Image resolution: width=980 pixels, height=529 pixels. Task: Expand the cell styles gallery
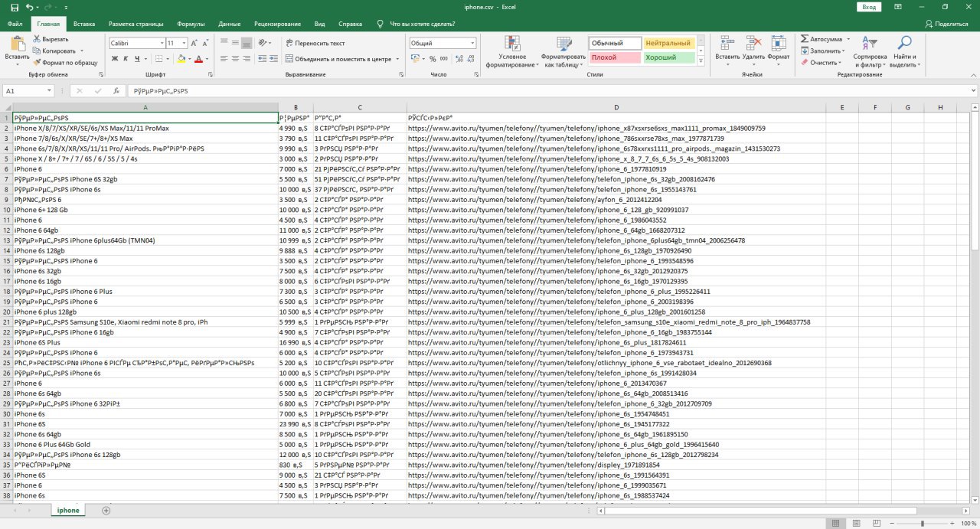coord(701,60)
